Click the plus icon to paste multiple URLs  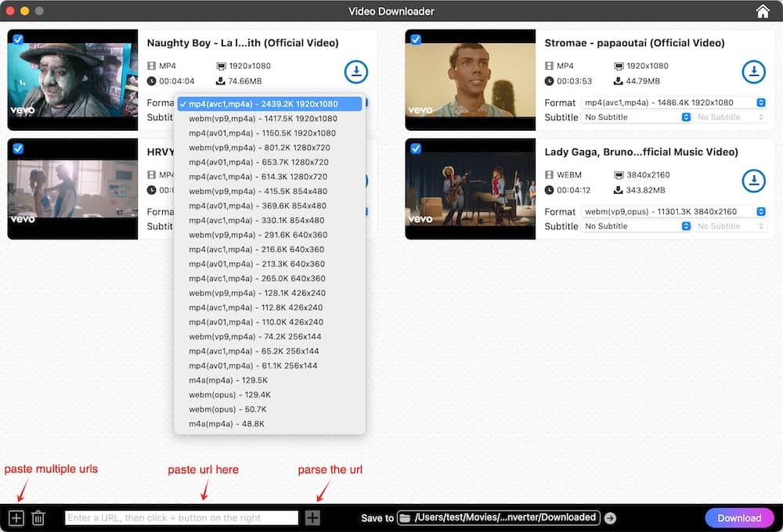pyautogui.click(x=15, y=517)
